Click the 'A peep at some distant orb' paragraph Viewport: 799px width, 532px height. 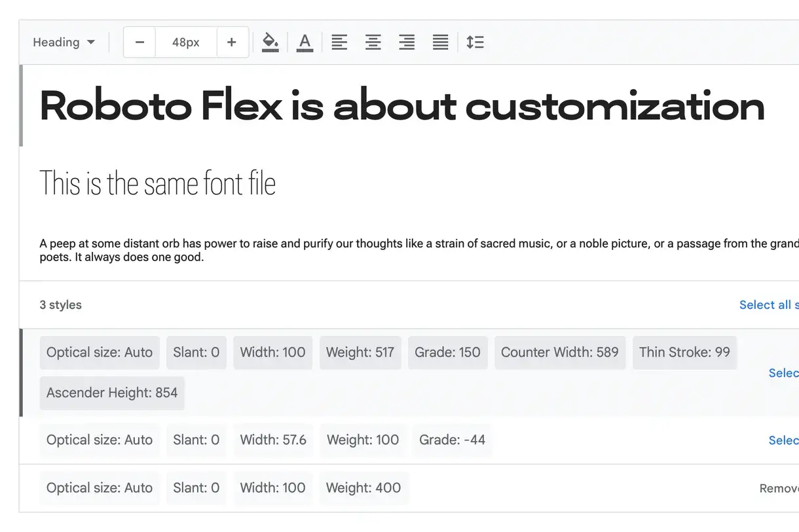pos(419,250)
